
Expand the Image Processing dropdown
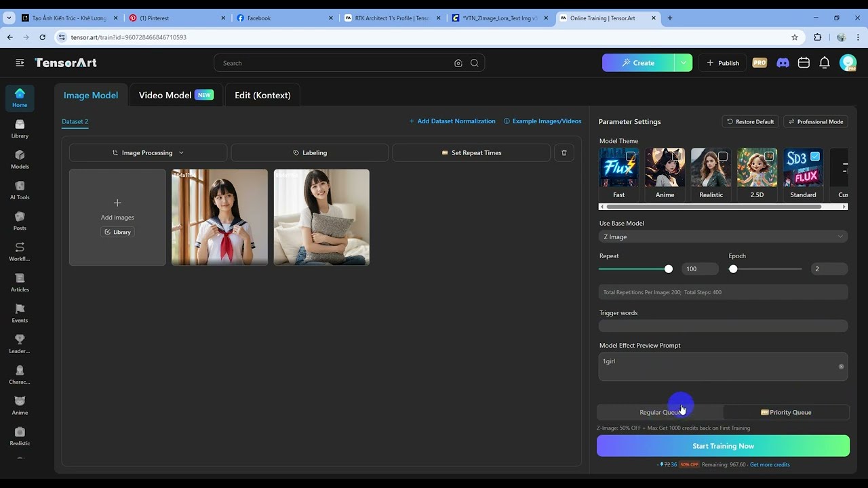[148, 152]
